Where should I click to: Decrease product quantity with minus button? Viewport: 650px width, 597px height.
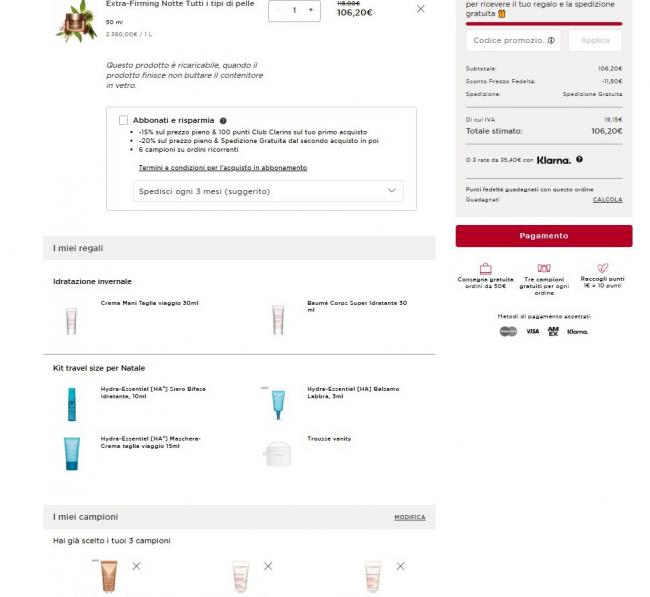click(x=278, y=10)
